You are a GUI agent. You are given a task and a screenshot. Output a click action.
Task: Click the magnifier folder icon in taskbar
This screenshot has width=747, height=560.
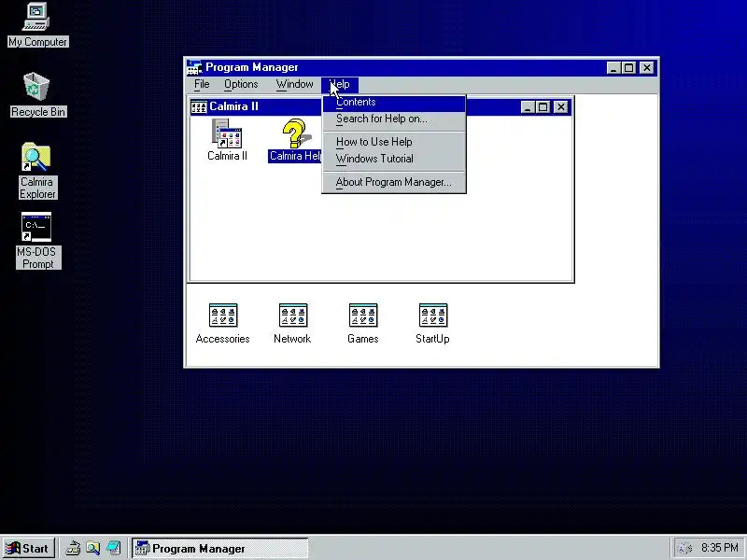[x=92, y=548]
